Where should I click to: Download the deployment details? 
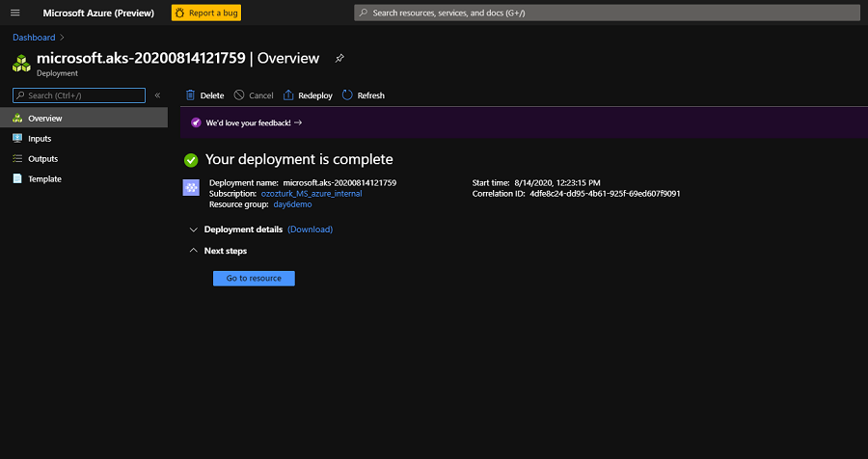pos(310,229)
